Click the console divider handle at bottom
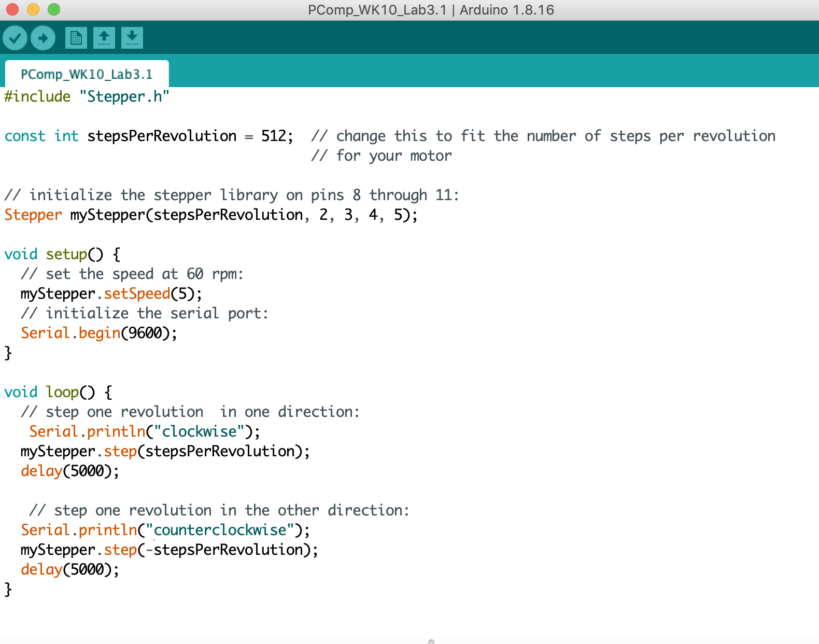 tap(431, 641)
